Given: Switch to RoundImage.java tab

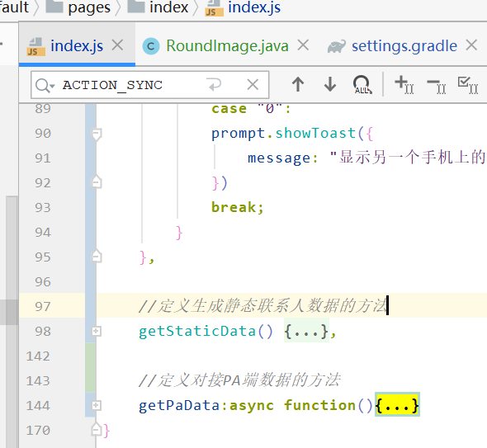Looking at the screenshot, I should pyautogui.click(x=227, y=46).
